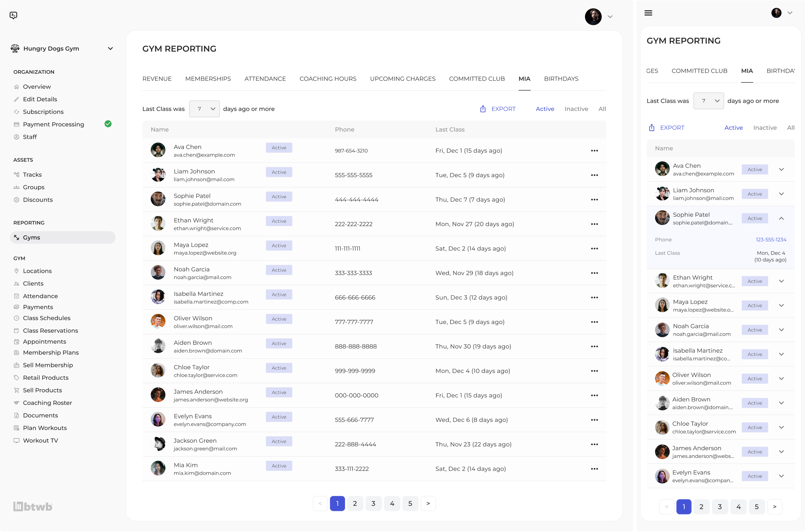The width and height of the screenshot is (805, 532).
Task: Open Workout TV from the sidebar
Action: click(x=40, y=440)
